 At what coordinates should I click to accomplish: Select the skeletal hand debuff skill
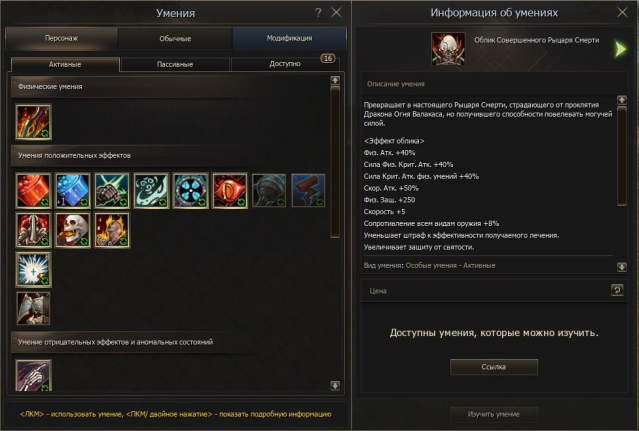click(33, 376)
